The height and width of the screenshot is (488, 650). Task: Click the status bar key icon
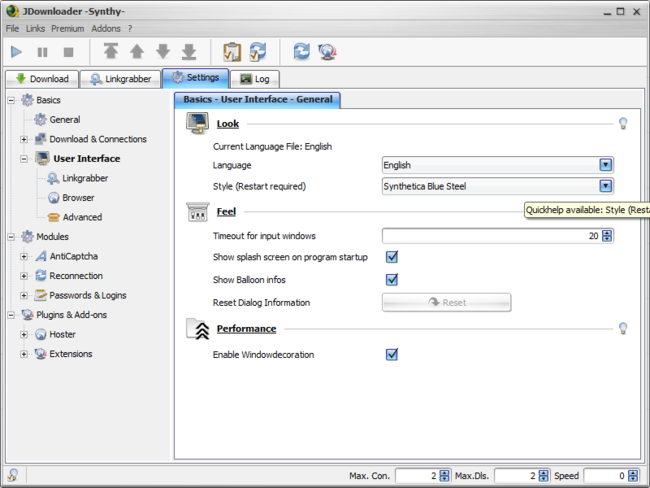13,475
